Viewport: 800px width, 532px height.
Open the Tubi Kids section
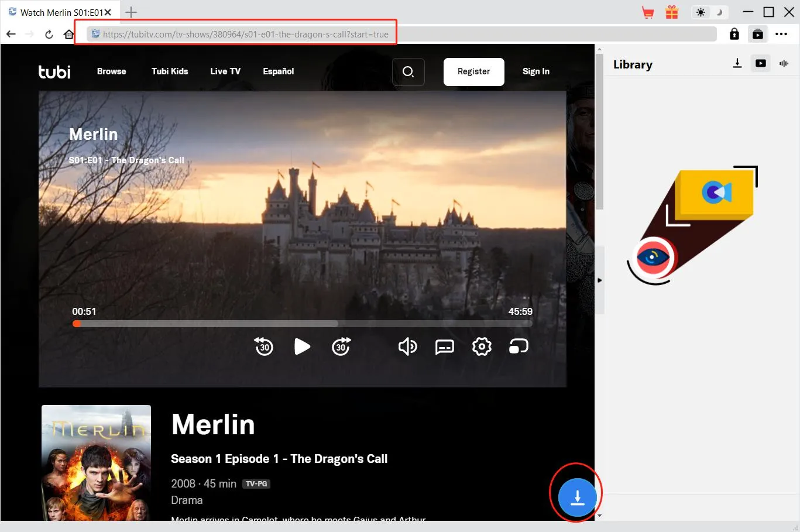click(x=170, y=71)
